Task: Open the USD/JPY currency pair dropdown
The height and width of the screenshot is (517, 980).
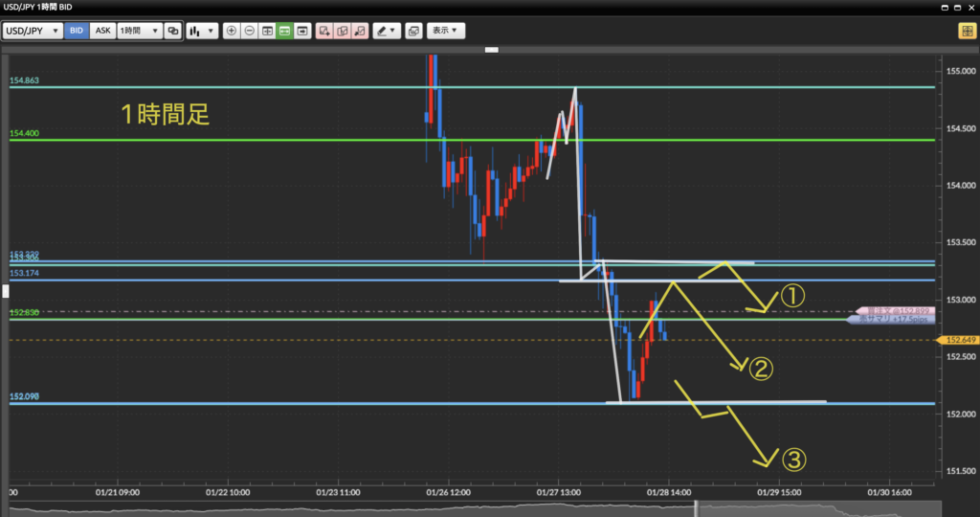Action: [x=33, y=31]
